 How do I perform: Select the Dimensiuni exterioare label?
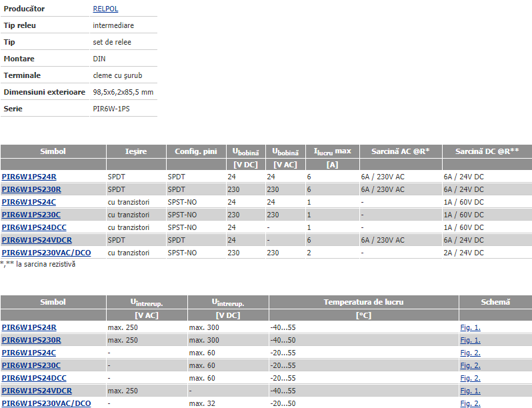pyautogui.click(x=45, y=92)
